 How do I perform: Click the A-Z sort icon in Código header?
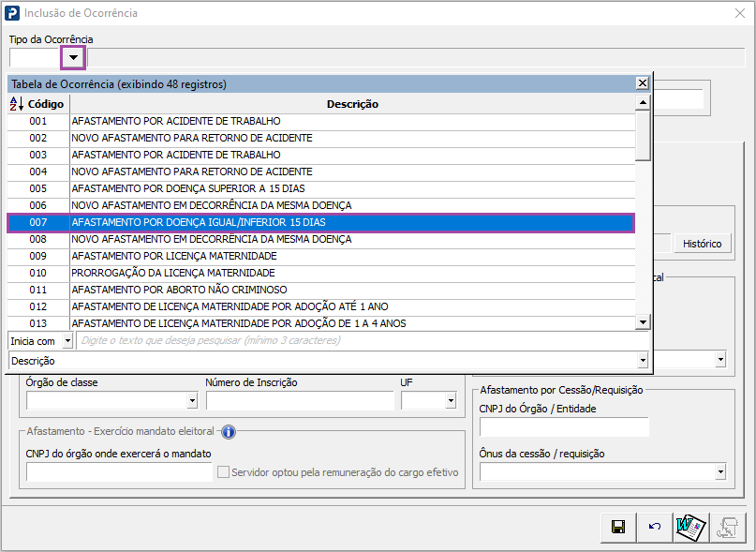click(16, 104)
